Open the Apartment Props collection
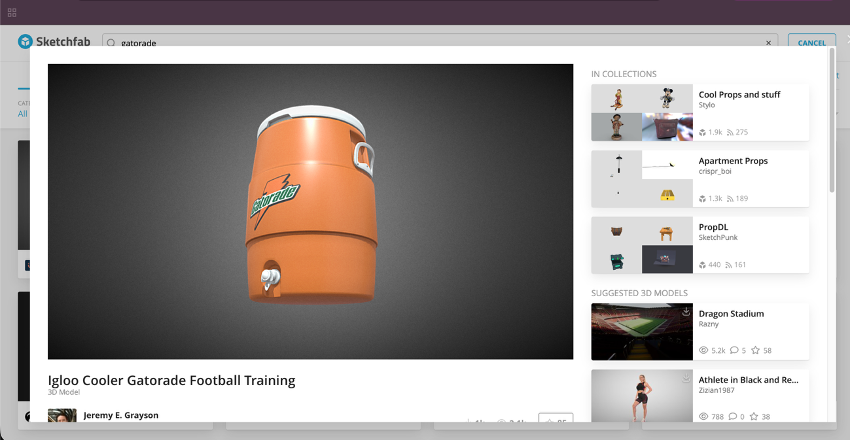 [x=733, y=161]
